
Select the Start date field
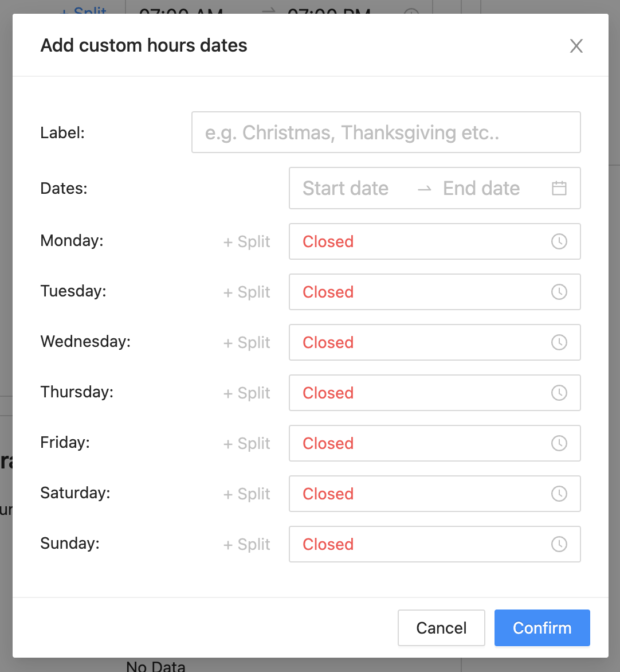[346, 188]
